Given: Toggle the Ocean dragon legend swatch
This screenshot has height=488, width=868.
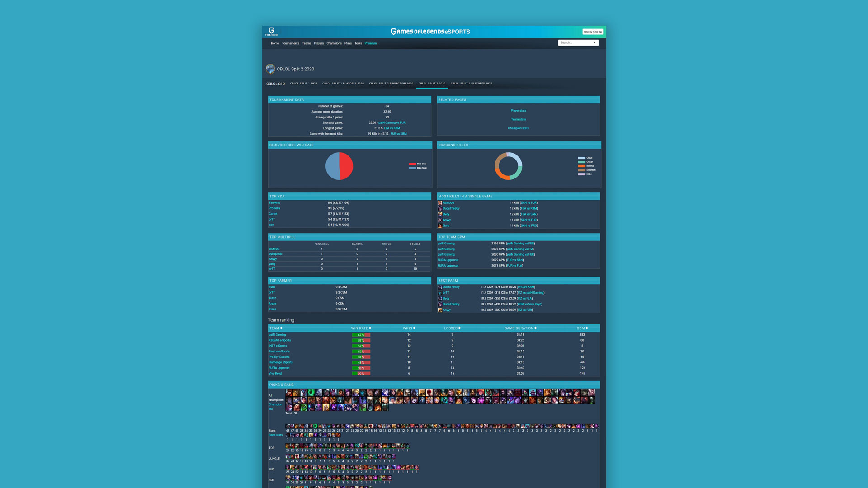Looking at the screenshot, I should coord(581,162).
